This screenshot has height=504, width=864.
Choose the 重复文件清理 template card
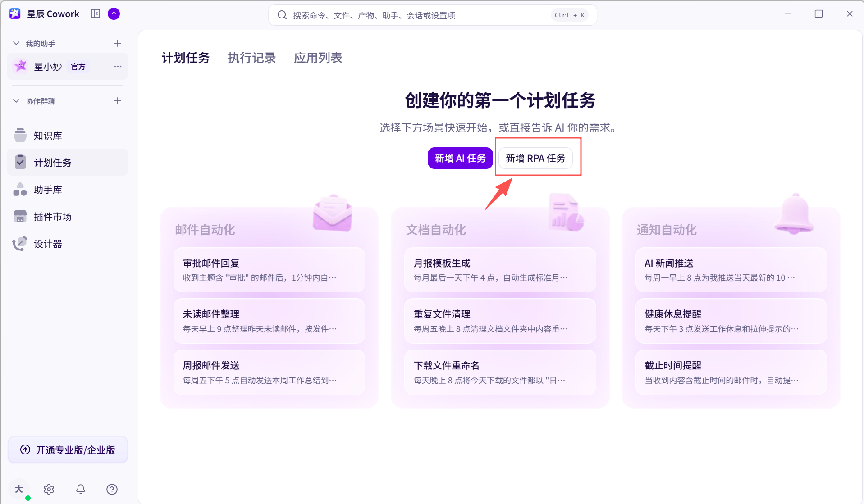pyautogui.click(x=500, y=321)
